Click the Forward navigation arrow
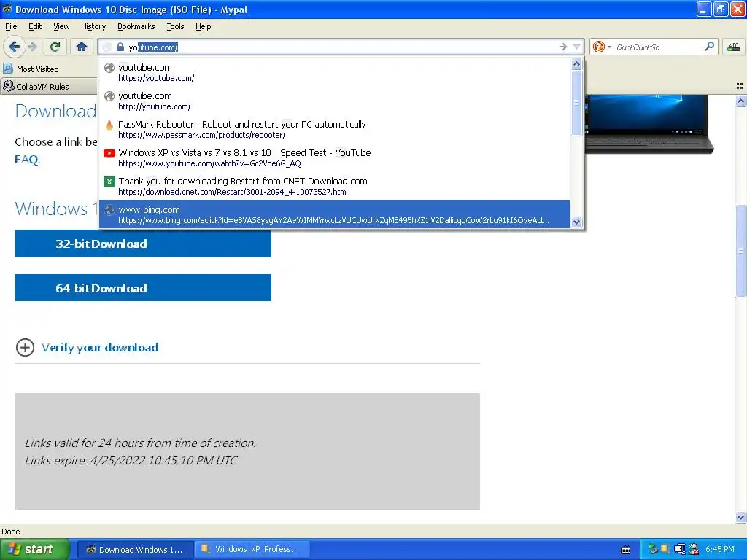 33,47
